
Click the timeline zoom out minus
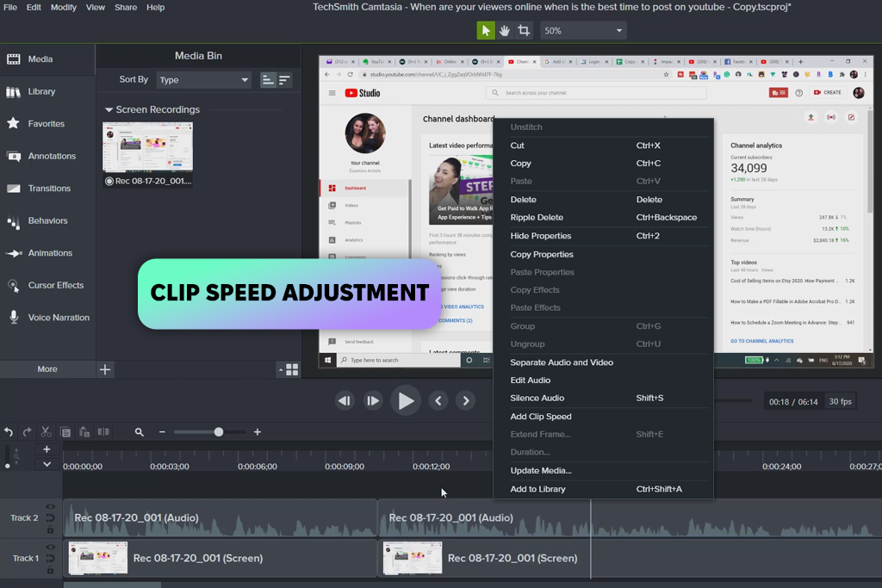click(x=162, y=431)
